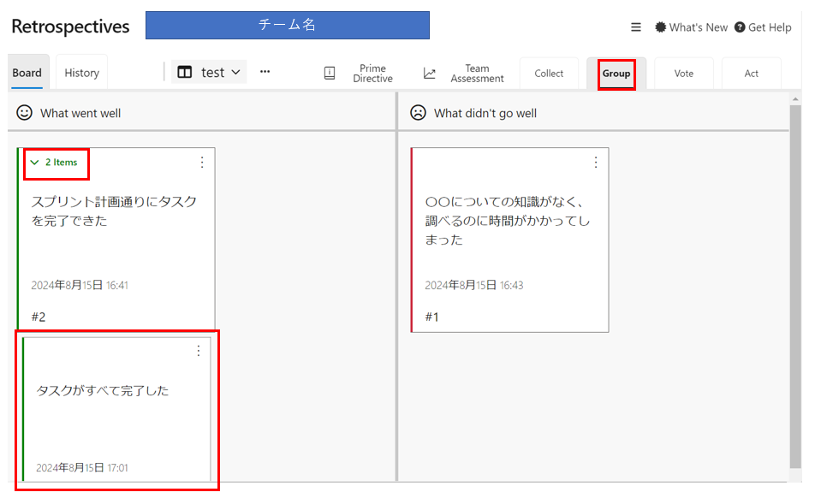Click the scrollbar up arrow

(795, 98)
